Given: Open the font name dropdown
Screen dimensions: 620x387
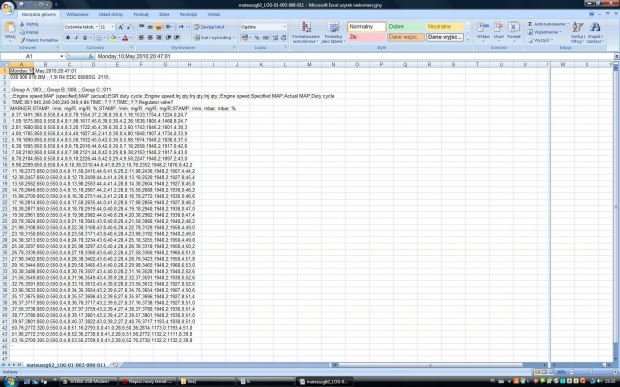Looking at the screenshot, I should [x=81, y=27].
